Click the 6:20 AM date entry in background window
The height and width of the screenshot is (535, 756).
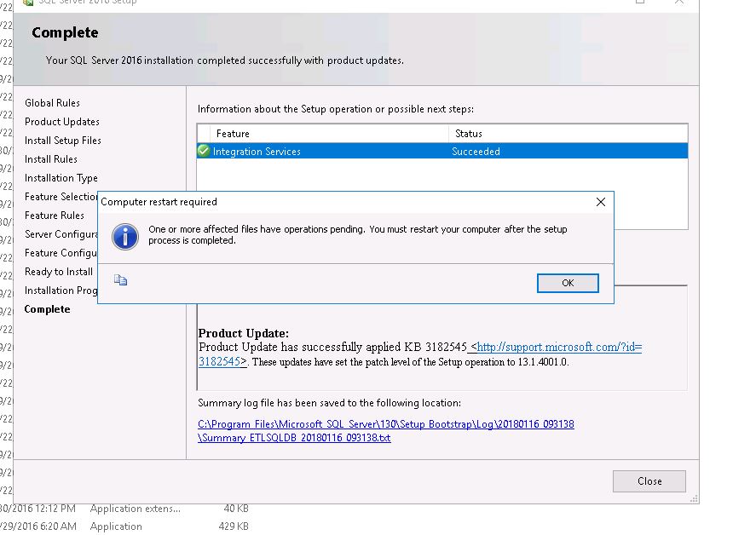pos(38,526)
